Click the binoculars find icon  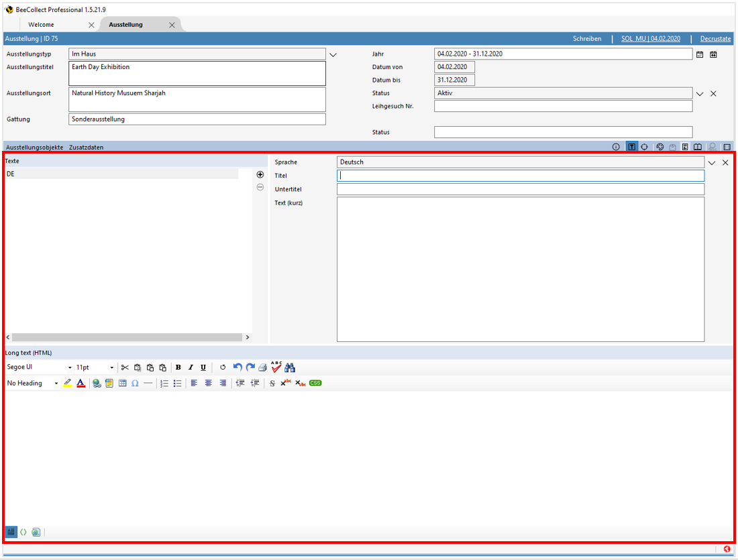tap(290, 368)
